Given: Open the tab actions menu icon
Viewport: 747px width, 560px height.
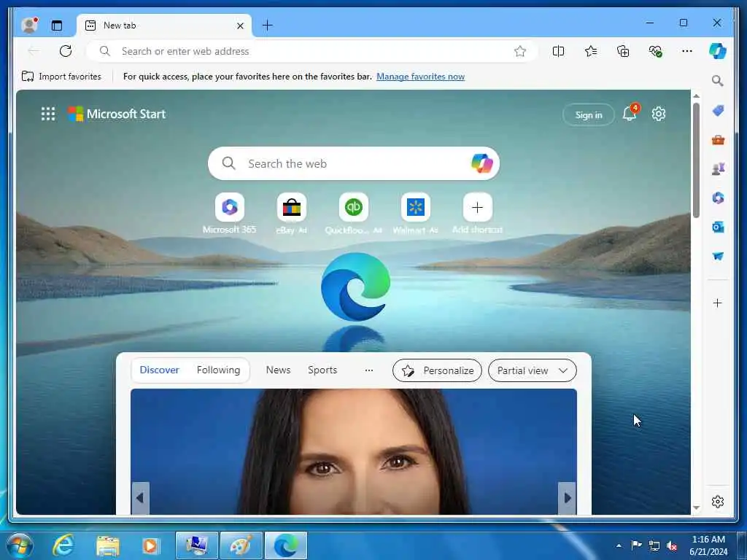Looking at the screenshot, I should (x=57, y=26).
